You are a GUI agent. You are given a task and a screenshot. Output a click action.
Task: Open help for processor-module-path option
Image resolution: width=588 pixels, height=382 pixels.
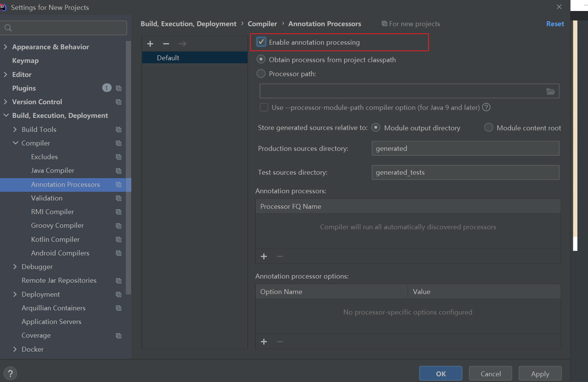click(x=486, y=107)
